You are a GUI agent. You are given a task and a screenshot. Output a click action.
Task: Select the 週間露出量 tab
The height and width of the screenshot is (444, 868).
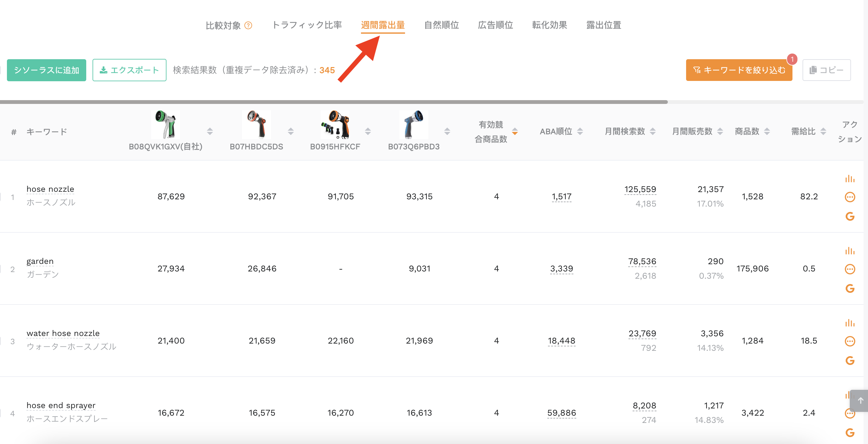382,25
